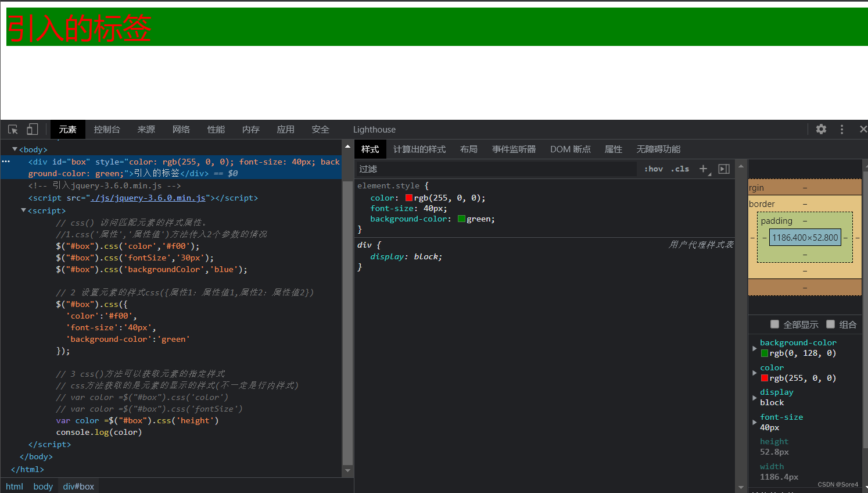
Task: Open the 安全 tab
Action: tap(320, 130)
